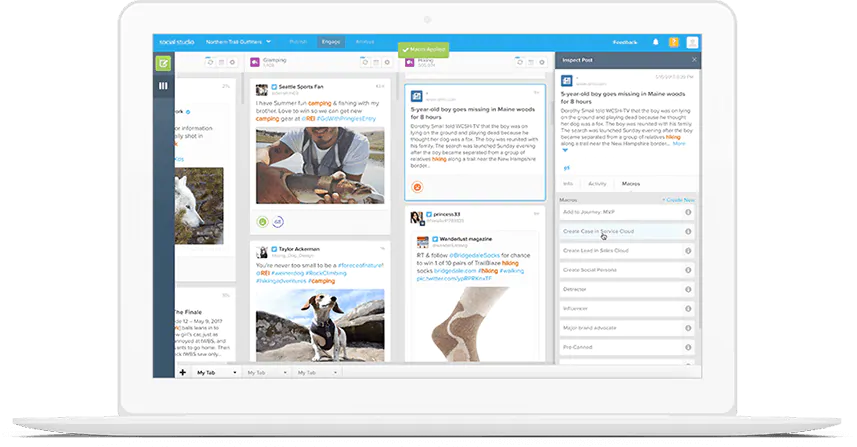Open Glamping column settings gear
Screen dimensions: 857x447
pos(387,62)
